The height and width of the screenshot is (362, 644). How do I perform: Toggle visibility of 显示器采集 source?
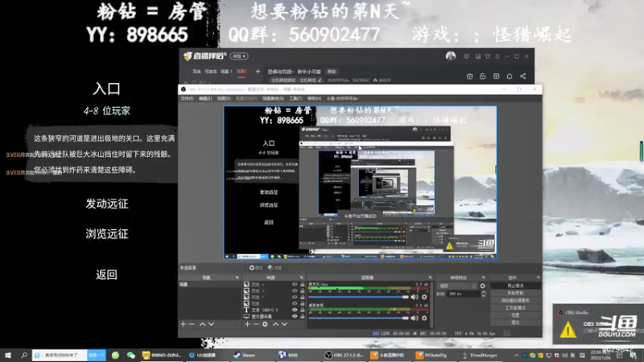coord(295,316)
